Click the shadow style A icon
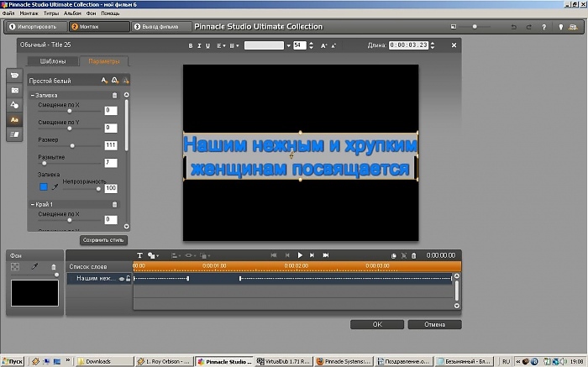The image size is (588, 367). [x=126, y=81]
